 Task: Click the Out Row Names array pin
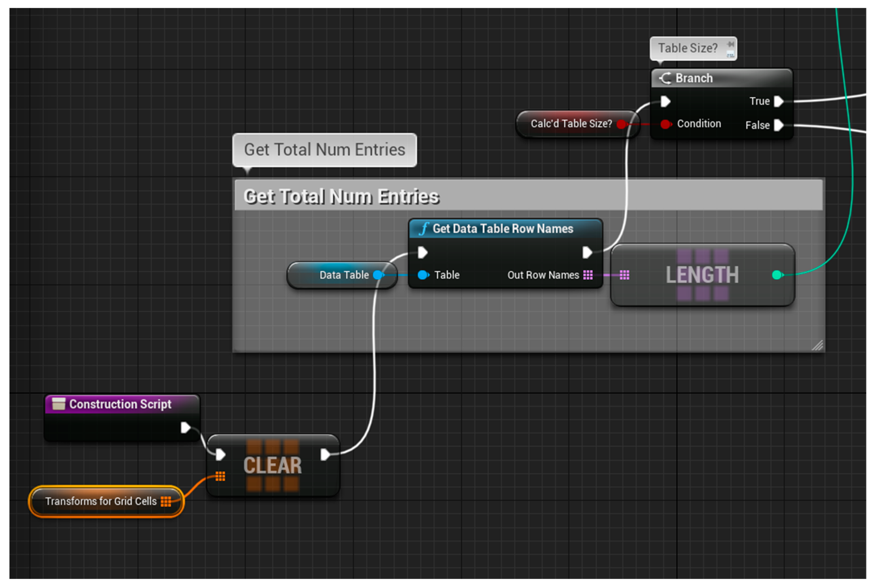588,275
